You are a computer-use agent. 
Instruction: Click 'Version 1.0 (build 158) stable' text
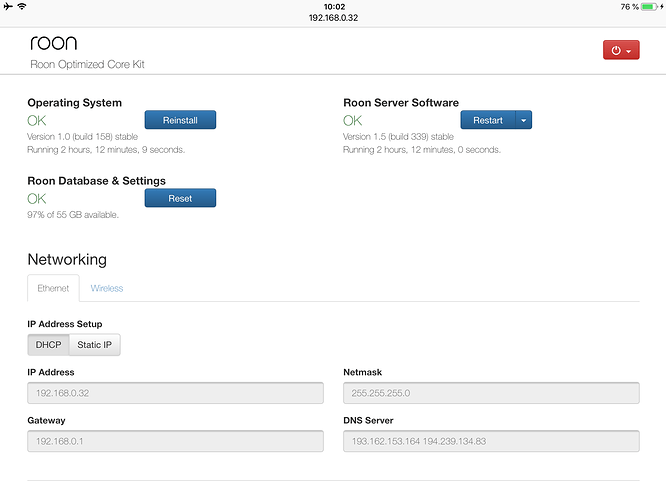pyautogui.click(x=82, y=137)
